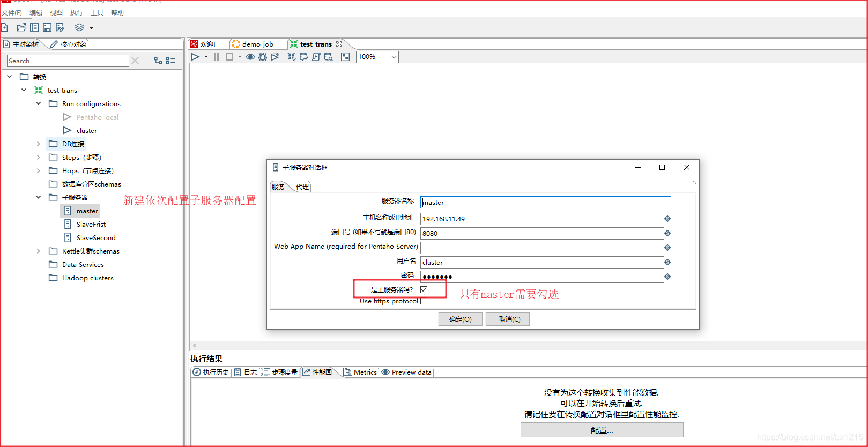Screen dimensions: 868x447
Task: Click the 服务器名称 input field
Action: click(546, 202)
